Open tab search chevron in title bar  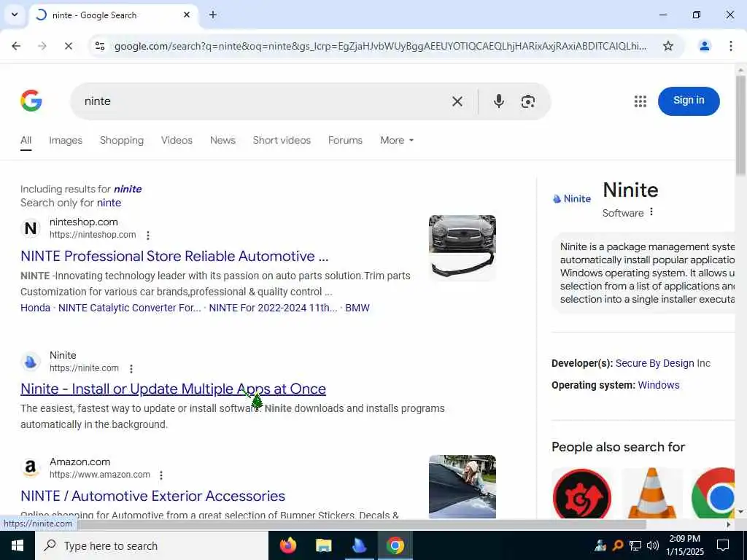tap(15, 15)
